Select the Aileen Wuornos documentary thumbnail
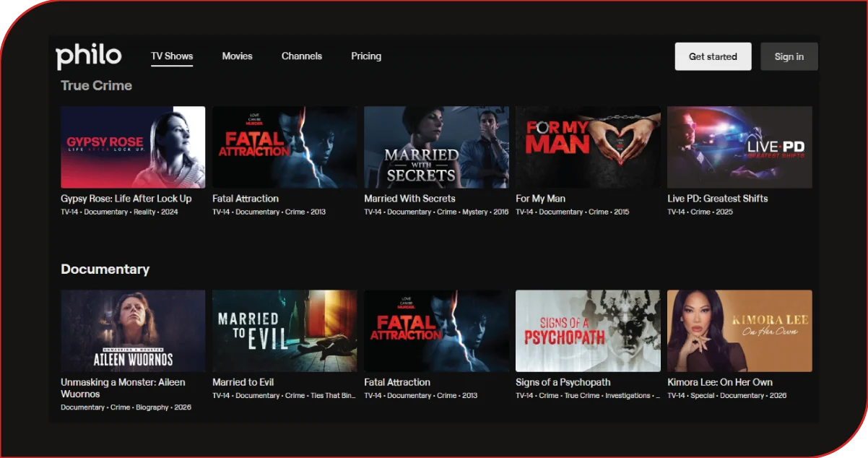 tap(133, 331)
